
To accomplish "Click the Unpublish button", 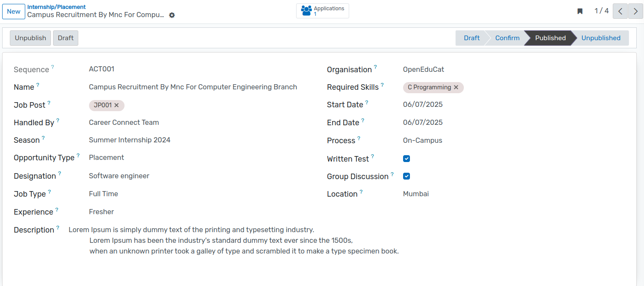I will pos(30,38).
